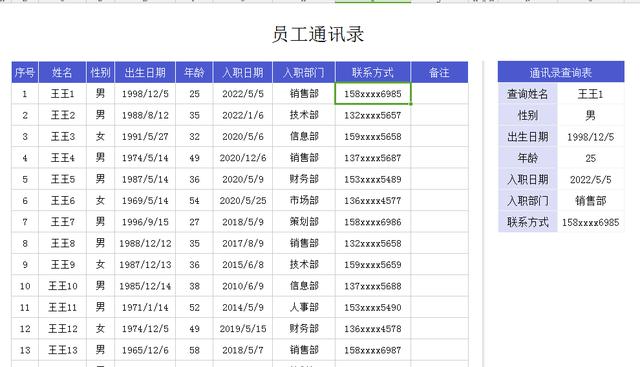
Task: Select birth date cell 1971/1/14
Action: 145,307
